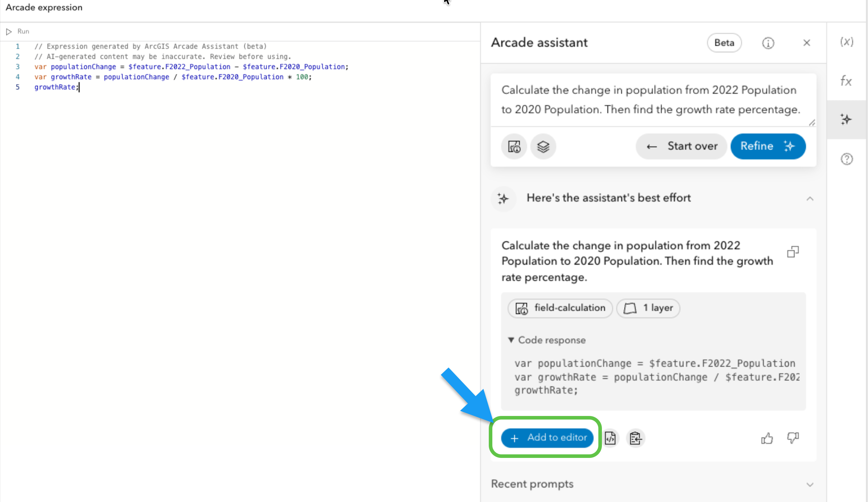Open the fx functions panel

(x=846, y=81)
